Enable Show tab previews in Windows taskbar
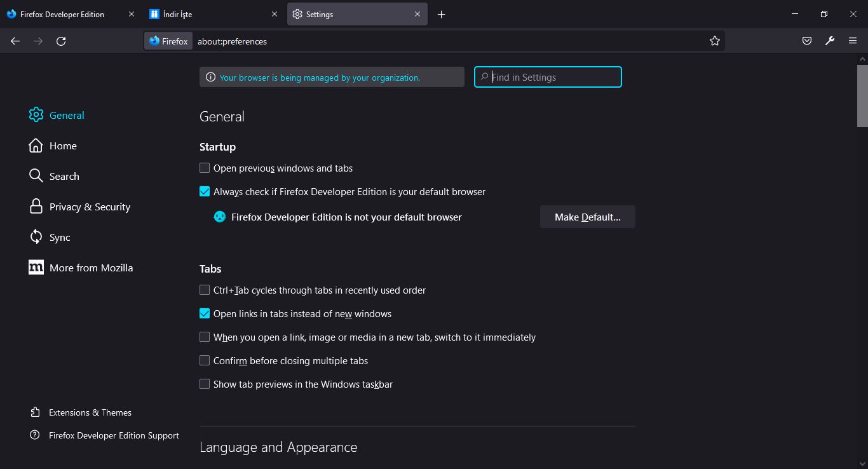This screenshot has width=868, height=469. pyautogui.click(x=205, y=384)
